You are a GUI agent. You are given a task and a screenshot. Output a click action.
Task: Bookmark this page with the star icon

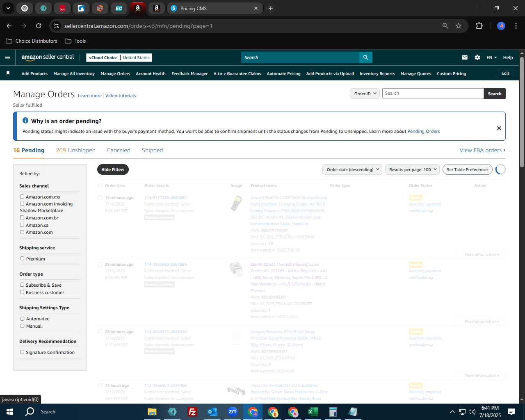459,26
